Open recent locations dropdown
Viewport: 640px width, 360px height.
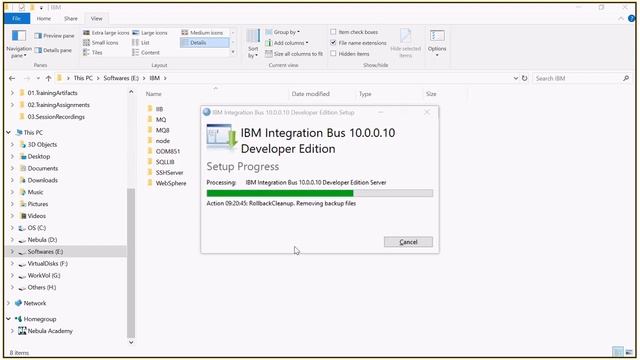tap(38, 78)
